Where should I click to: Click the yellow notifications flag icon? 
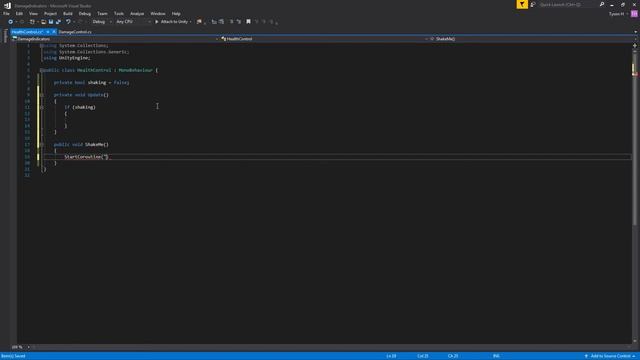coord(522,4)
